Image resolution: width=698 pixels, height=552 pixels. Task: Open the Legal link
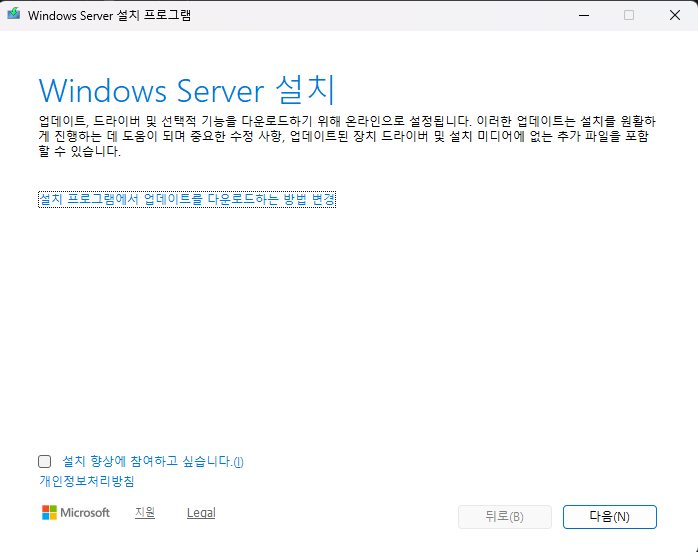[201, 513]
